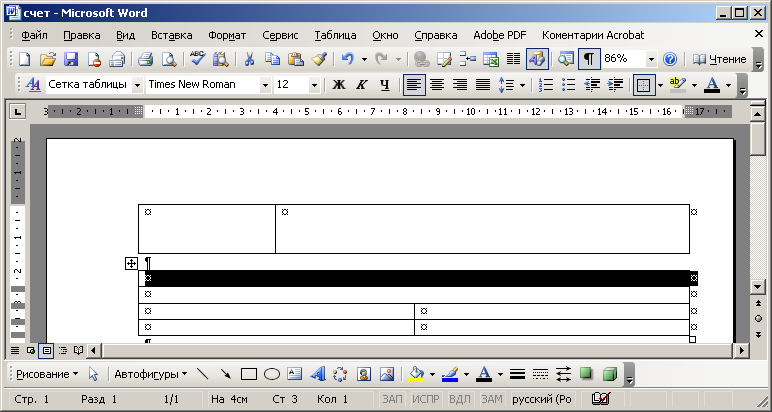Image resolution: width=772 pixels, height=412 pixels.
Task: Open the 3-D style icon
Action: [x=610, y=374]
